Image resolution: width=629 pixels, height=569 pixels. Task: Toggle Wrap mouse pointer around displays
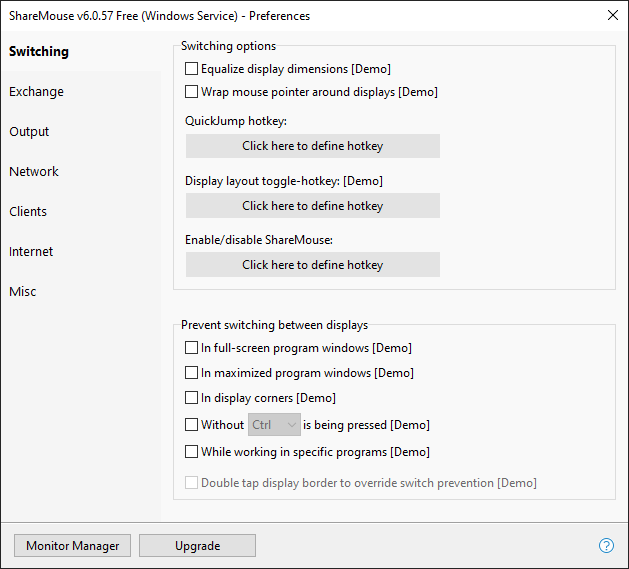point(191,91)
